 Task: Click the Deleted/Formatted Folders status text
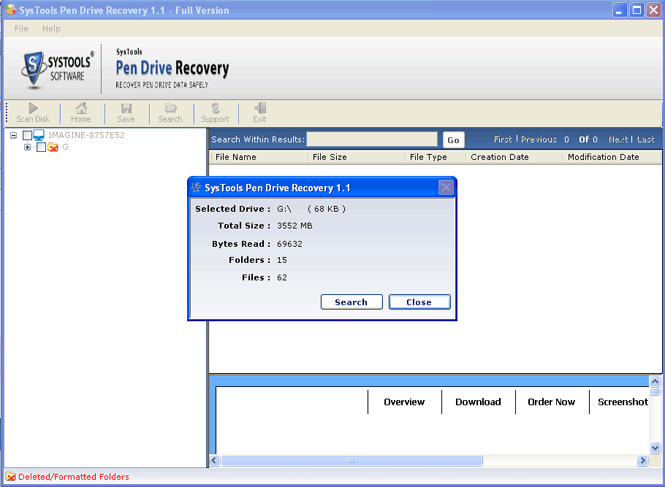(74, 477)
